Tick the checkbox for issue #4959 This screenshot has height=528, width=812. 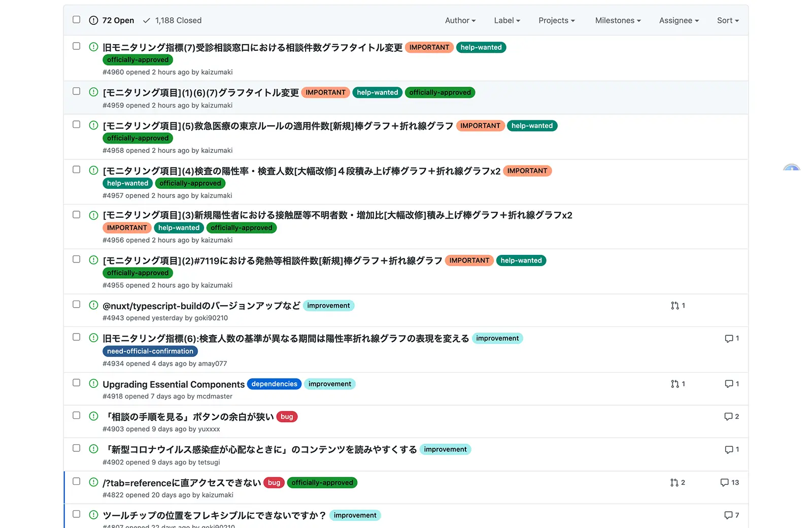[76, 91]
